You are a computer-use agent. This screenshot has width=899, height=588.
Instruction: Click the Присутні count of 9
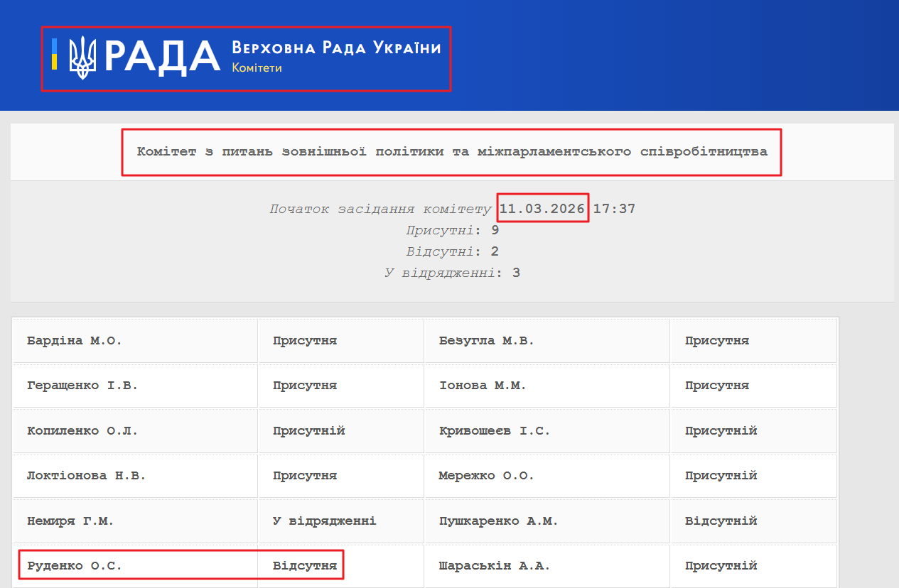[x=495, y=230]
